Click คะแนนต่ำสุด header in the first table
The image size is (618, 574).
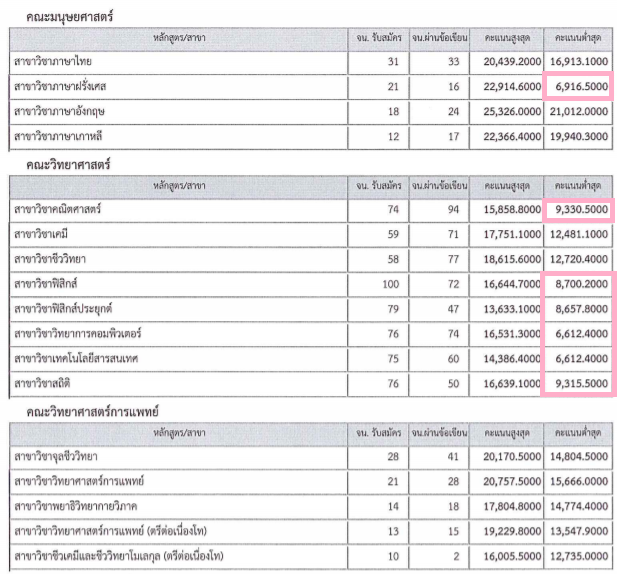(x=578, y=38)
